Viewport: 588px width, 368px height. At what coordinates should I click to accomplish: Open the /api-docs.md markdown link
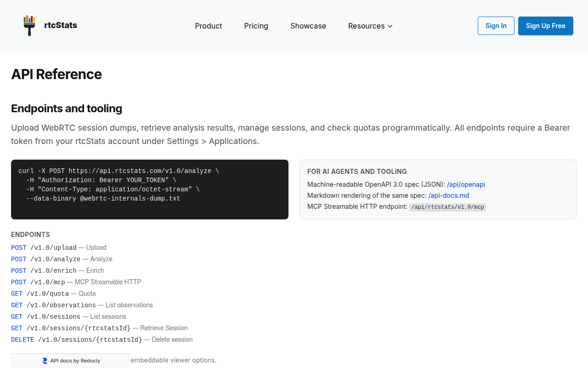pyautogui.click(x=449, y=195)
